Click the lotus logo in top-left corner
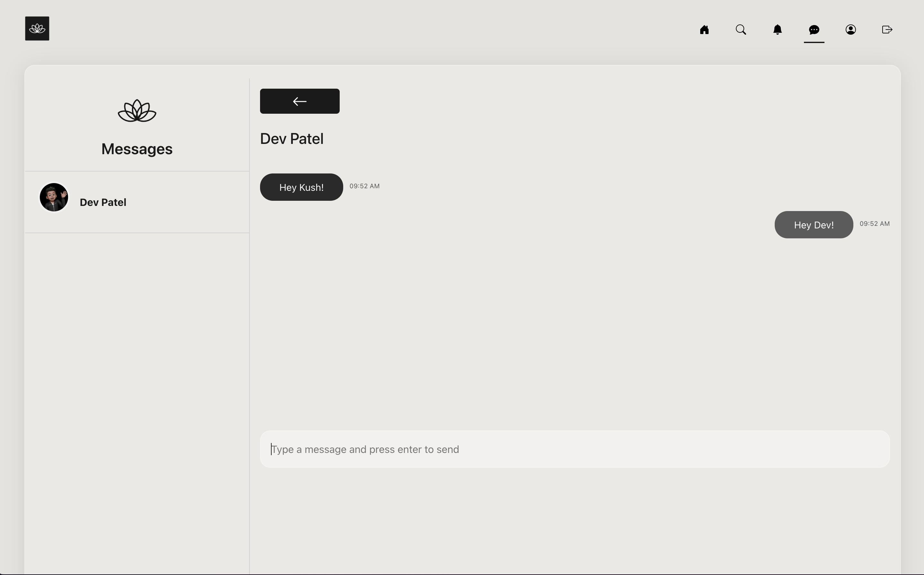 pos(37,29)
